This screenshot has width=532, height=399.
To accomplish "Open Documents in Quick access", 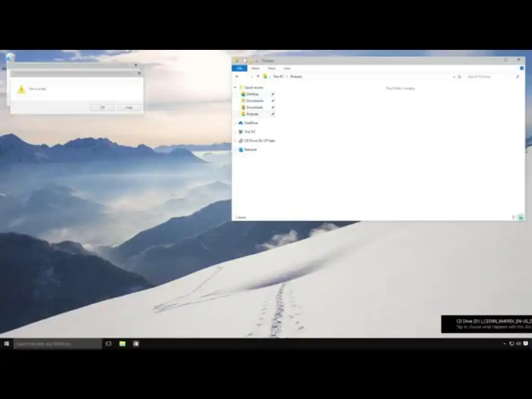I will [252, 101].
